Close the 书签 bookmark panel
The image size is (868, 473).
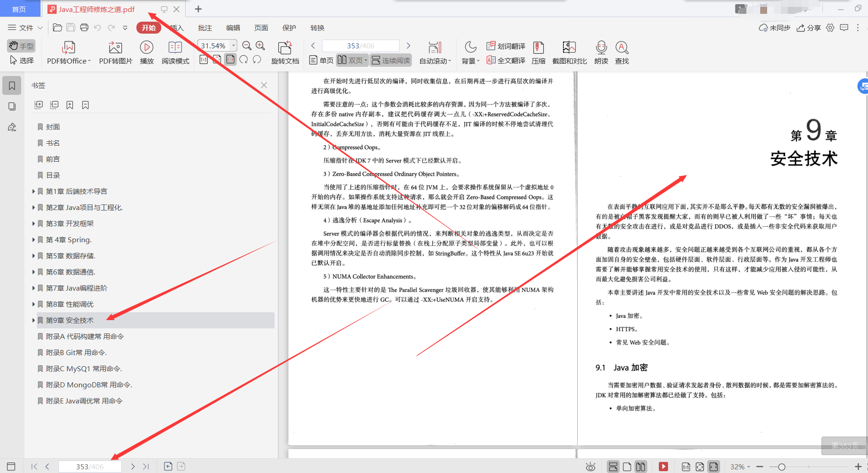(x=264, y=85)
